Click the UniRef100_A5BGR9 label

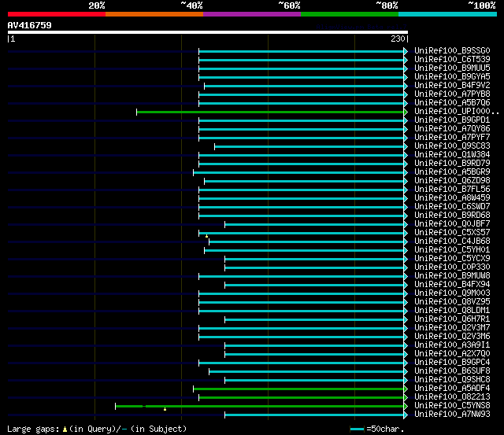point(452,172)
